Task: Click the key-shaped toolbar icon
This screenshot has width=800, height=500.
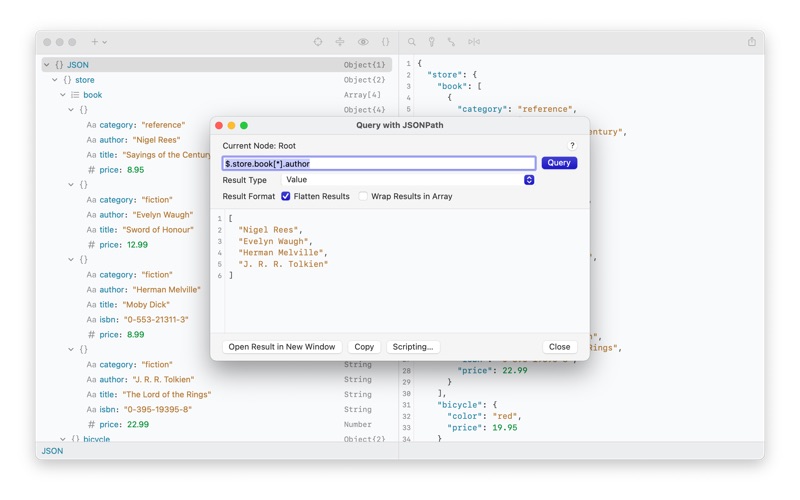Action: [432, 42]
